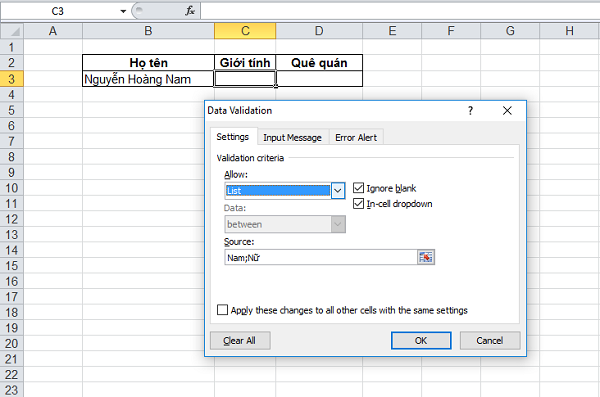Select column D header
This screenshot has height=397, width=600.
pyautogui.click(x=319, y=31)
